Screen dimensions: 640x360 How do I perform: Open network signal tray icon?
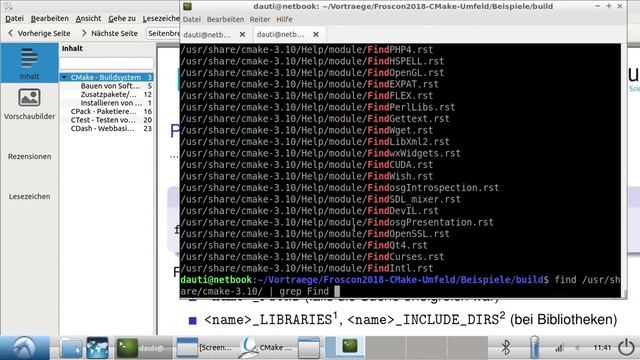(x=559, y=348)
